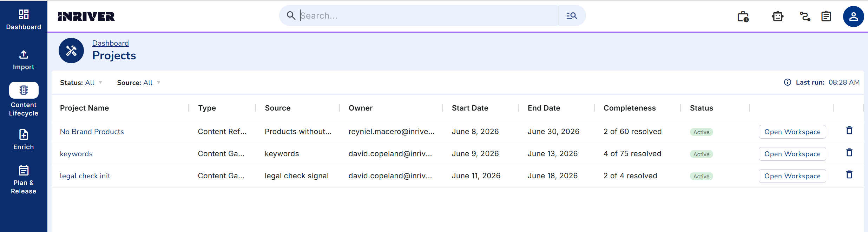The width and height of the screenshot is (868, 232).
Task: Sort by Project Name column header
Action: tap(84, 108)
